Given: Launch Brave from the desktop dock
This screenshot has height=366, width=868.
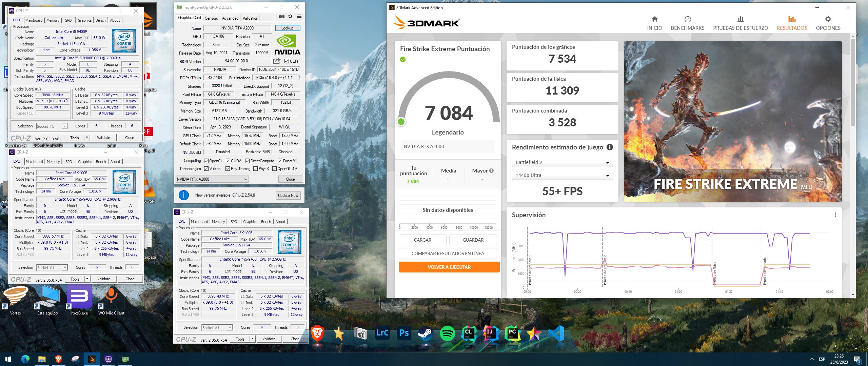Looking at the screenshot, I should click(x=317, y=334).
